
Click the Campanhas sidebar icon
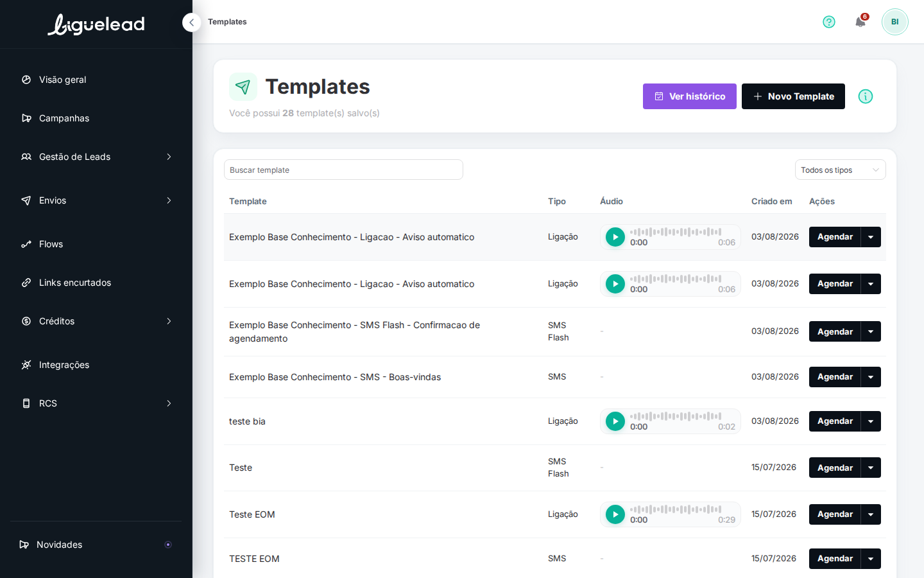tap(26, 118)
